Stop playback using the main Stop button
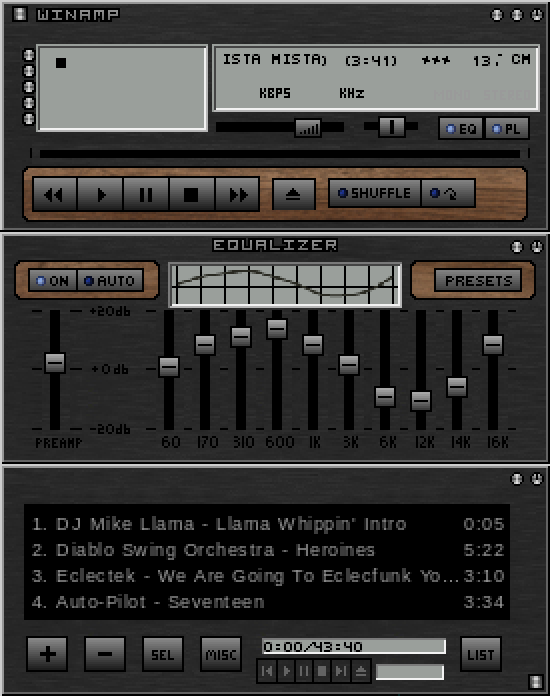Viewport: 550px width, 696px height. tap(191, 194)
